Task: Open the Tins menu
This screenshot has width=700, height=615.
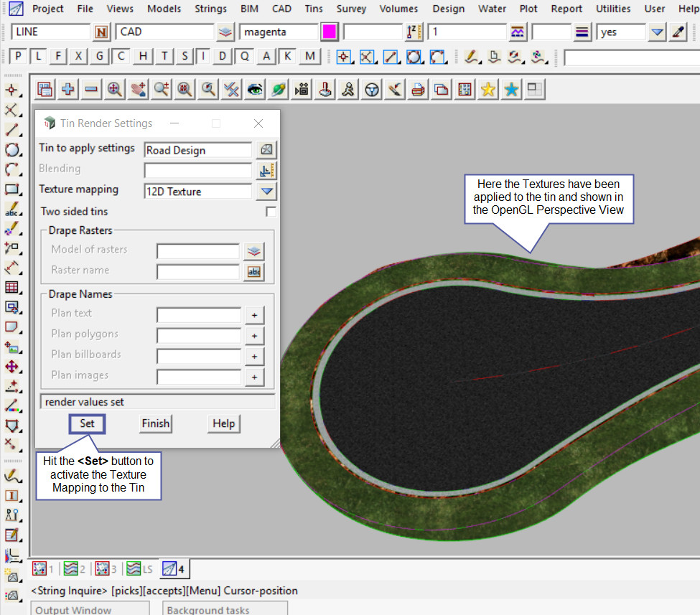Action: [x=313, y=9]
